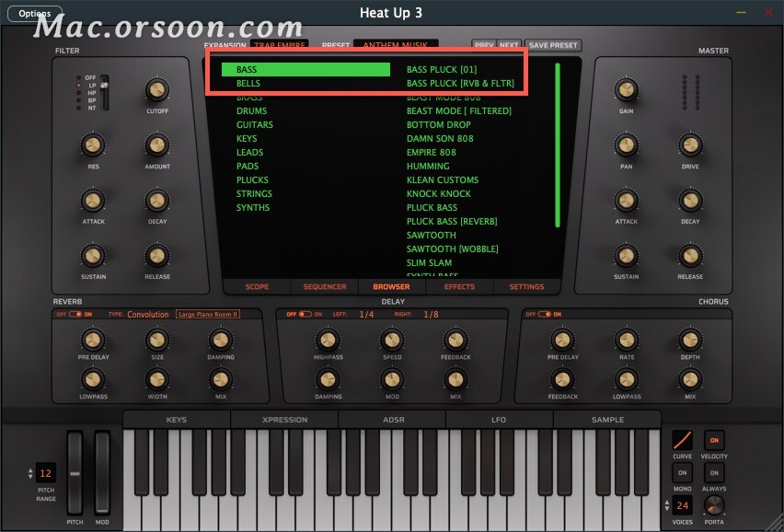The width and height of the screenshot is (784, 532).
Task: Open the velocity Curve shape icon
Action: (x=682, y=441)
